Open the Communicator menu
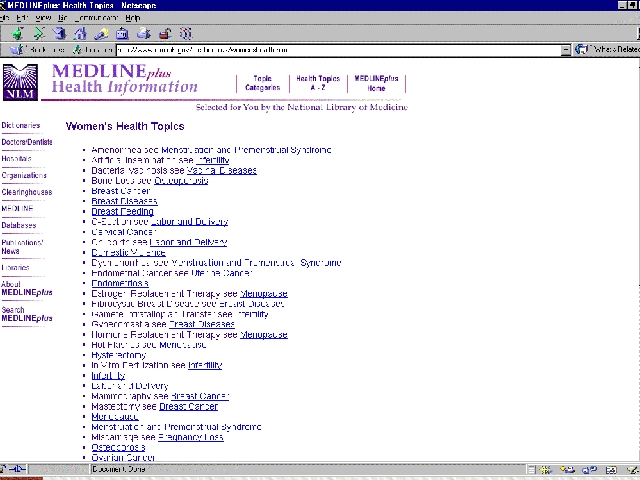This screenshot has width=640, height=480. coord(100,18)
